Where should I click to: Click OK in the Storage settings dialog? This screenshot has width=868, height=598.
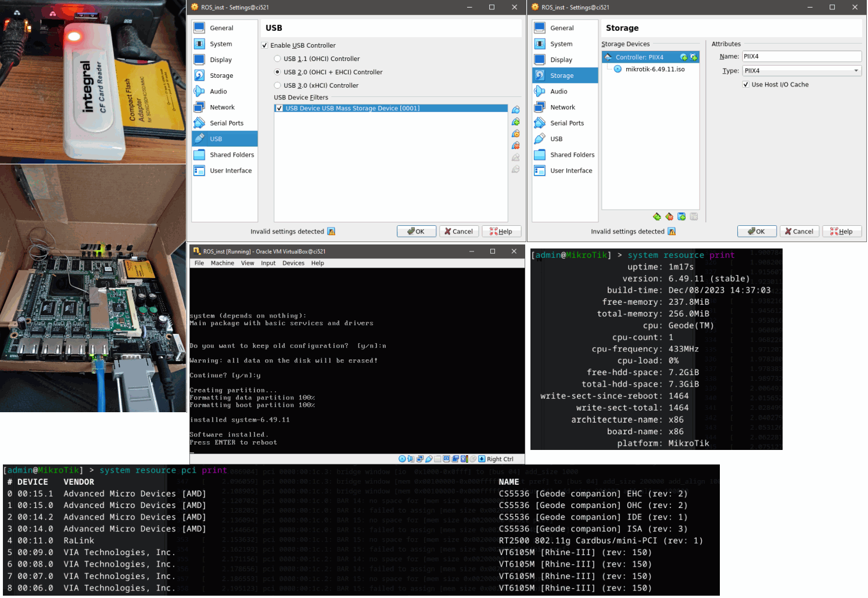[756, 231]
